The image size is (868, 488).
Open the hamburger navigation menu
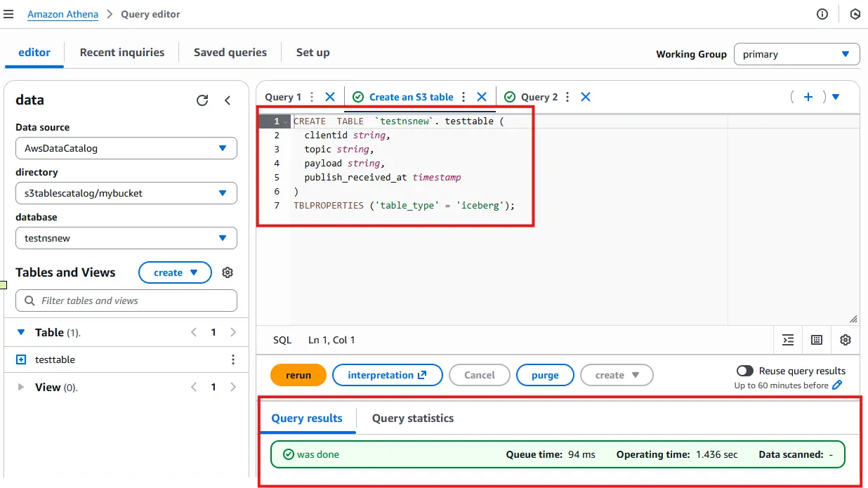point(8,14)
